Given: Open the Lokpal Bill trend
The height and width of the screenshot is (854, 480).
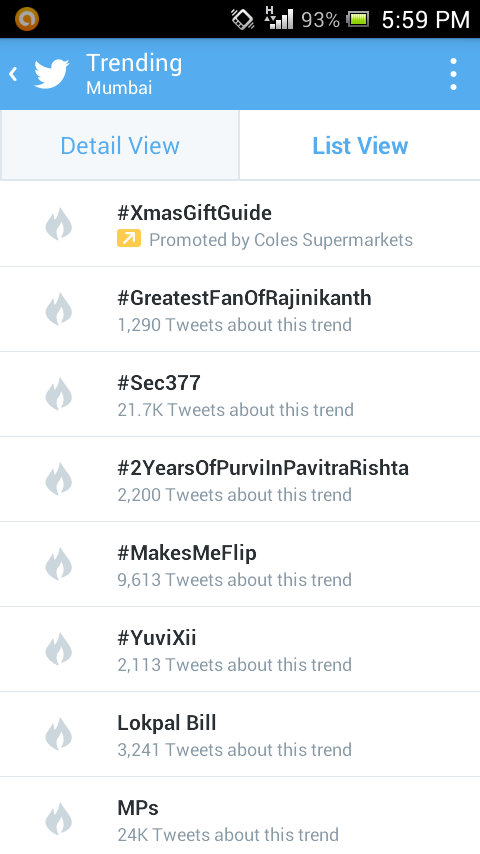Looking at the screenshot, I should click(240, 734).
